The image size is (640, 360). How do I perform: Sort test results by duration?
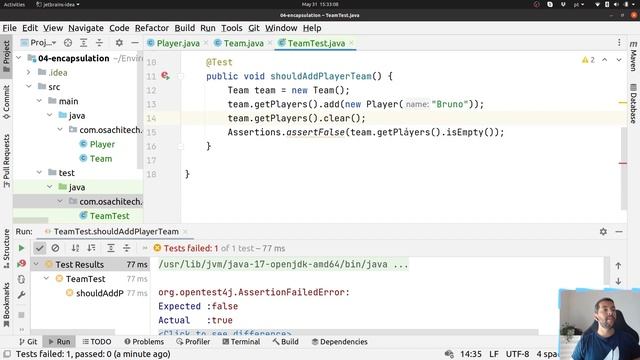(x=91, y=248)
